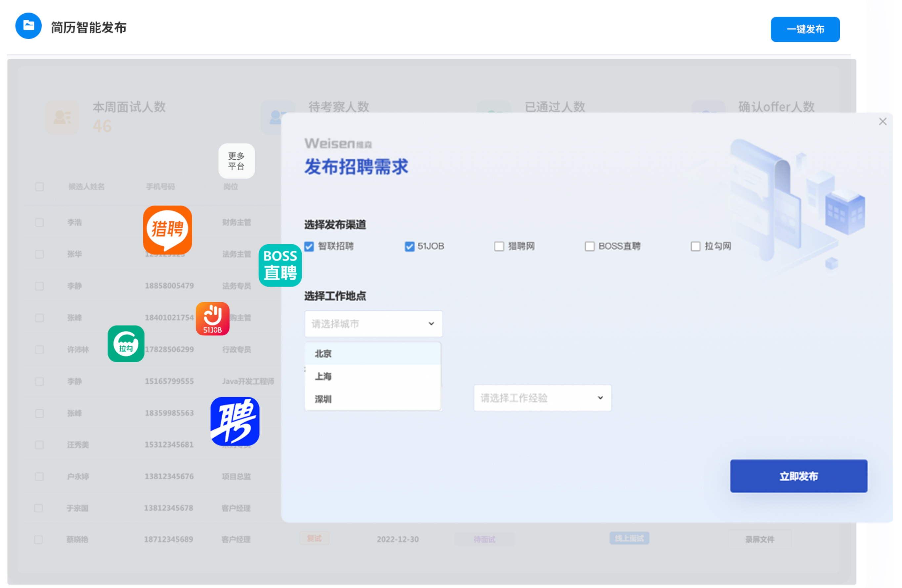This screenshot has width=902, height=588.
Task: Tick the select-all checkbox in the table header
Action: coord(39,187)
